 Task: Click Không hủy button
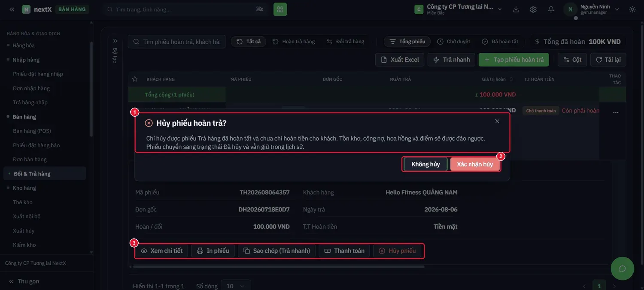click(x=425, y=164)
